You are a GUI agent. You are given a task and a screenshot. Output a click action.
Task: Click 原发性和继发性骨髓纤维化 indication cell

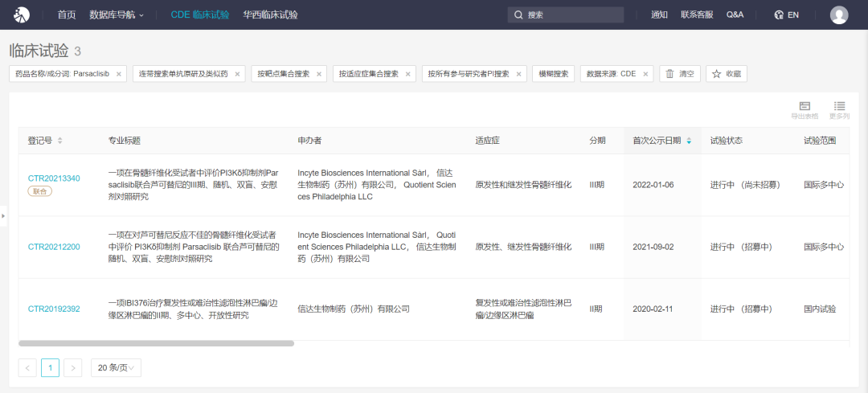[523, 185]
